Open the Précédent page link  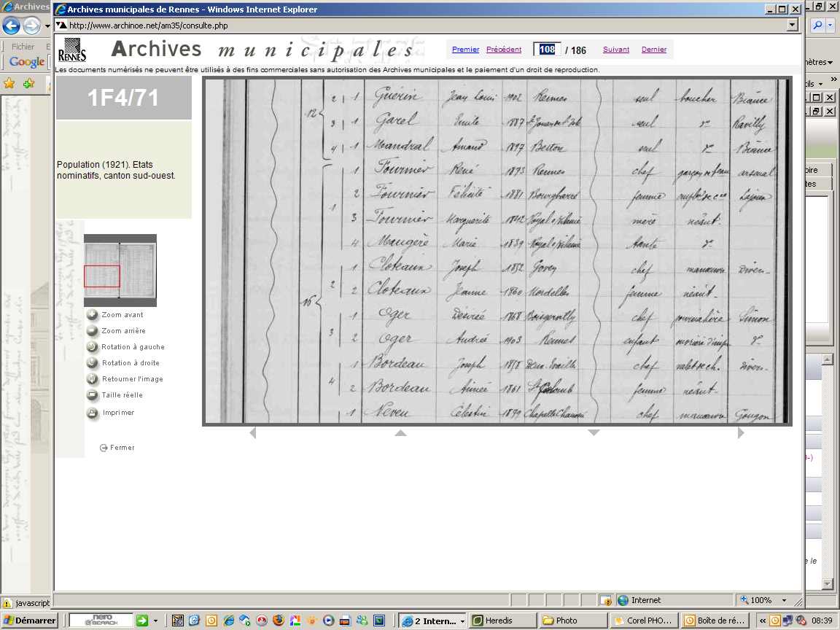click(x=503, y=50)
